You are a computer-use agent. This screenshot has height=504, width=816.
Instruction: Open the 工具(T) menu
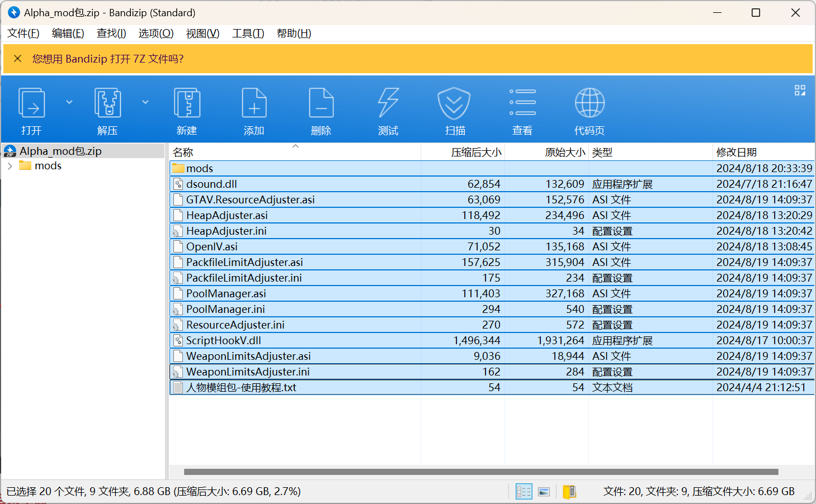tap(248, 34)
